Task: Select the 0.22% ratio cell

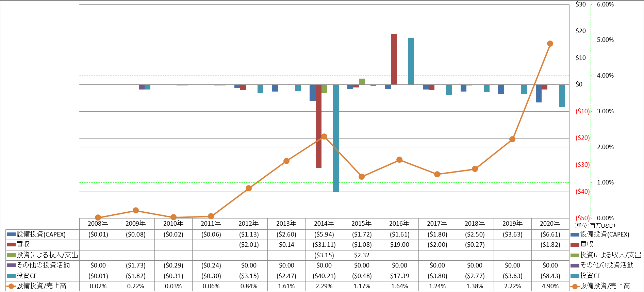Action: [x=136, y=286]
